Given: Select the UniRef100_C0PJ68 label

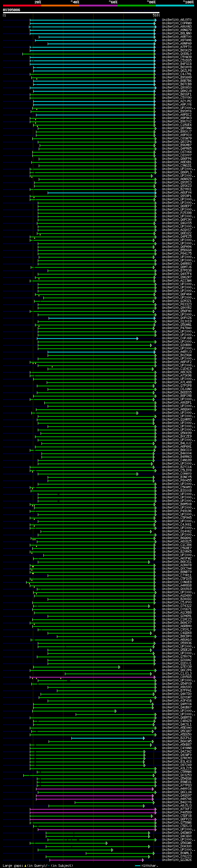Looking at the screenshot, I should [176, 338].
